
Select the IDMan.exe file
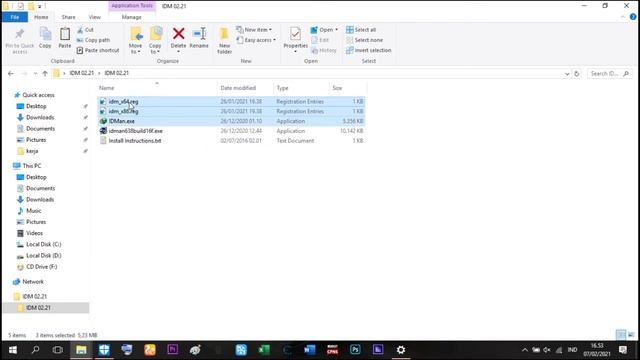(x=122, y=121)
